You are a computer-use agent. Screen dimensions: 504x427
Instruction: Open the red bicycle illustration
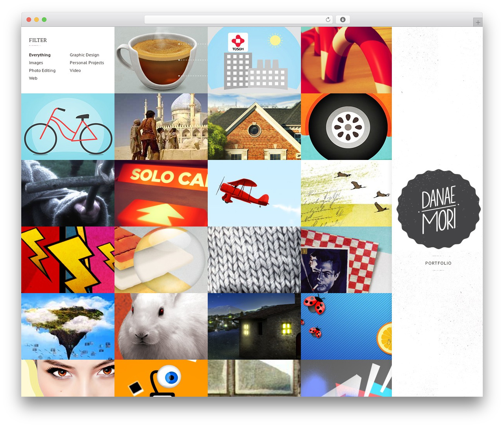[68, 126]
